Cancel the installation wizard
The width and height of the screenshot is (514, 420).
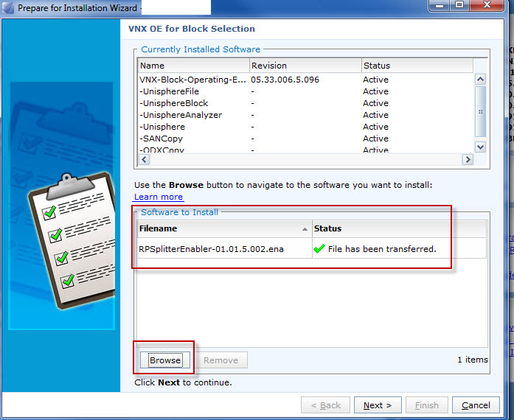click(x=476, y=405)
